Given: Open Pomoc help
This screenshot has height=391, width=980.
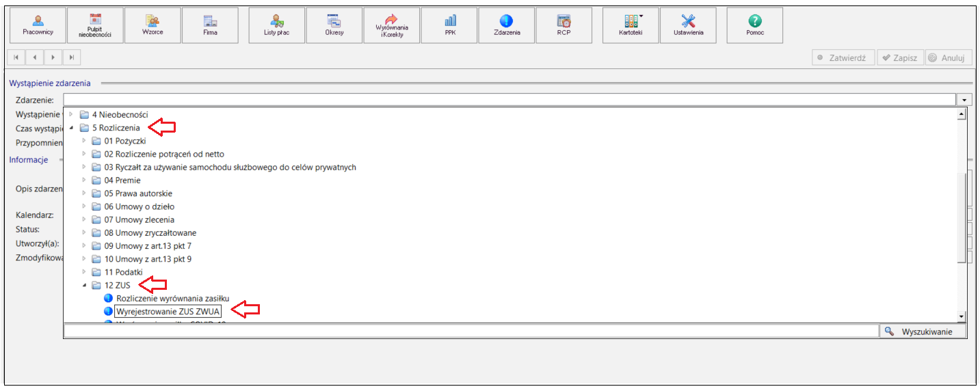Looking at the screenshot, I should pos(755,25).
